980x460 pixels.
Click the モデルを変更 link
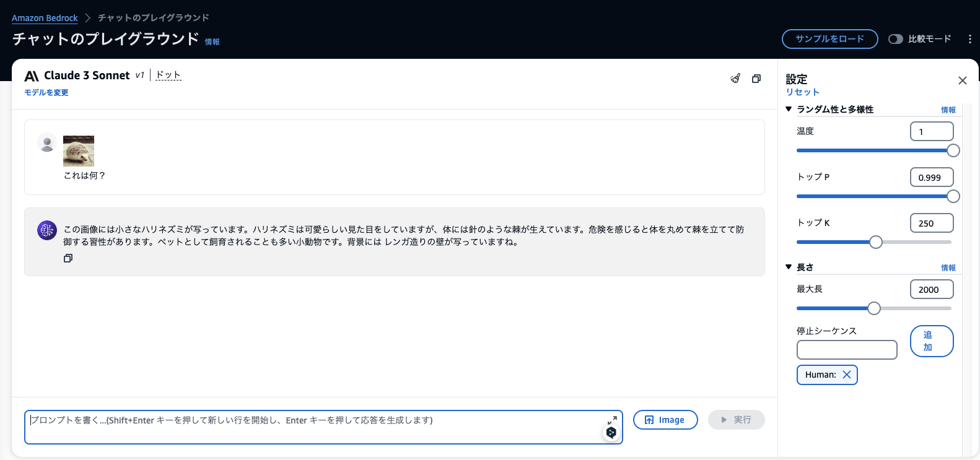click(46, 92)
